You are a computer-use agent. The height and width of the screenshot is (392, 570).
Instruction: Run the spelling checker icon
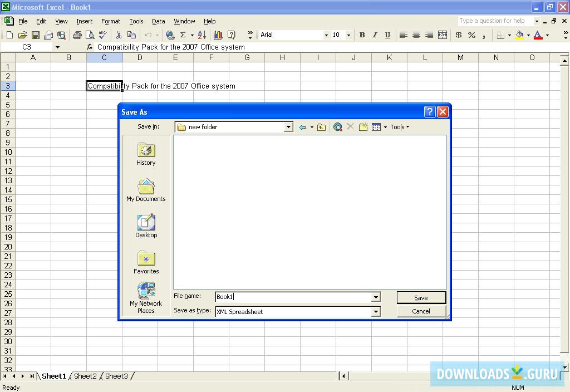pos(102,35)
